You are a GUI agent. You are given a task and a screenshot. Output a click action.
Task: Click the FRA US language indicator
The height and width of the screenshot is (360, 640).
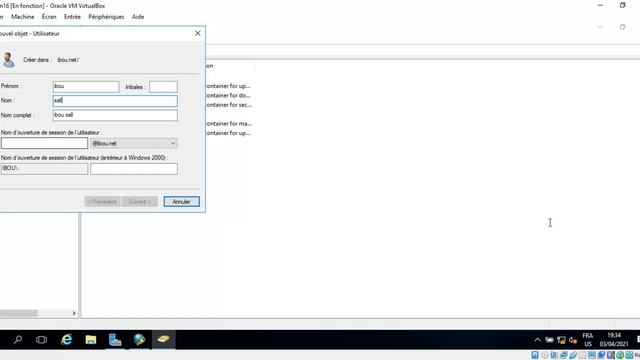coord(588,340)
